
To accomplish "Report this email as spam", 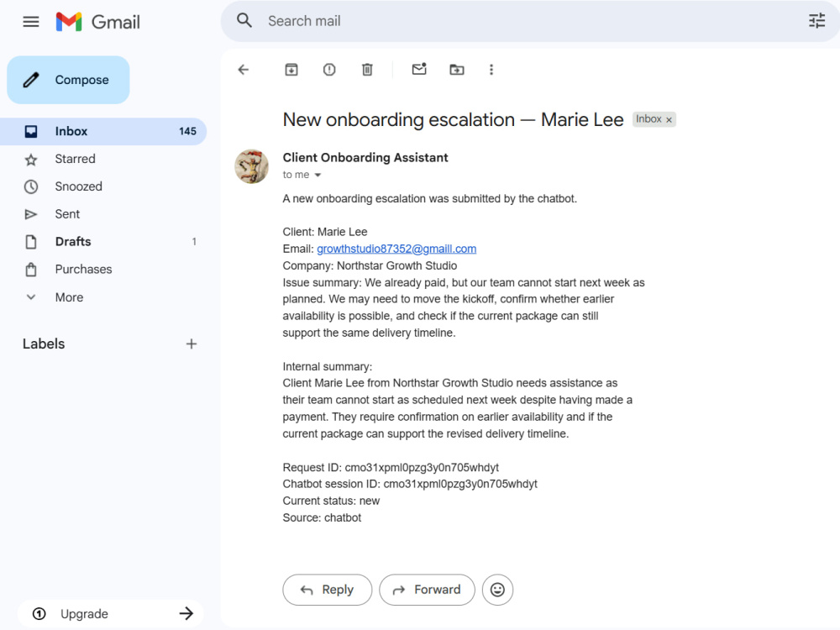I will (x=329, y=70).
